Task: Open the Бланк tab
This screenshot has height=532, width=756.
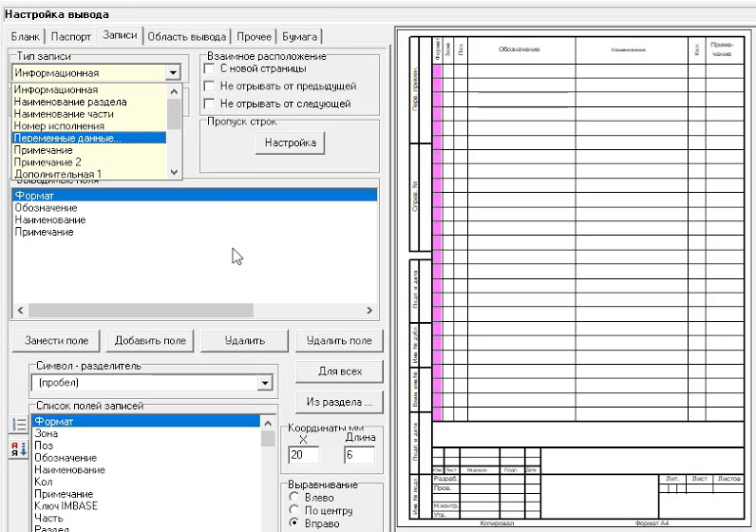Action: 26,37
